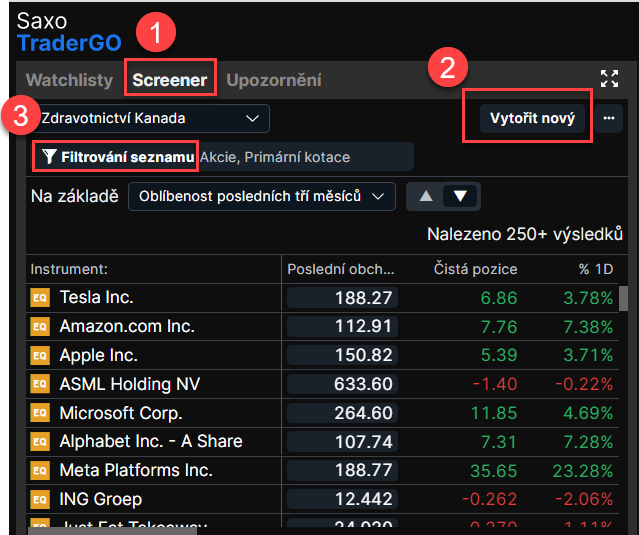This screenshot has width=639, height=535.
Task: Switch to the Watchlisty tab
Action: tap(69, 80)
